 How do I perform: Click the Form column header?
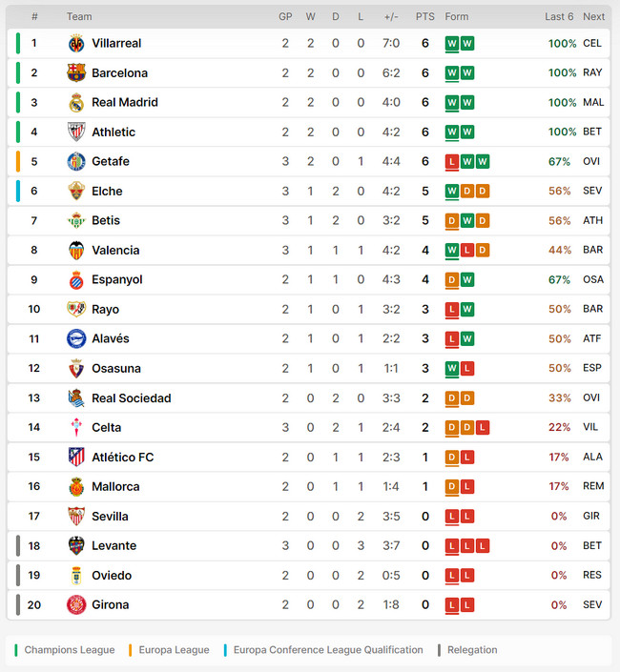point(456,17)
